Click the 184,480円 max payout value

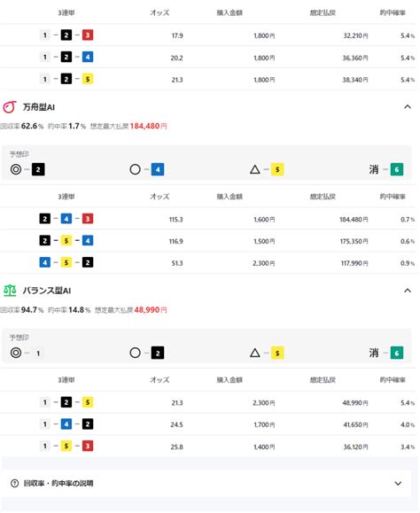coord(149,126)
